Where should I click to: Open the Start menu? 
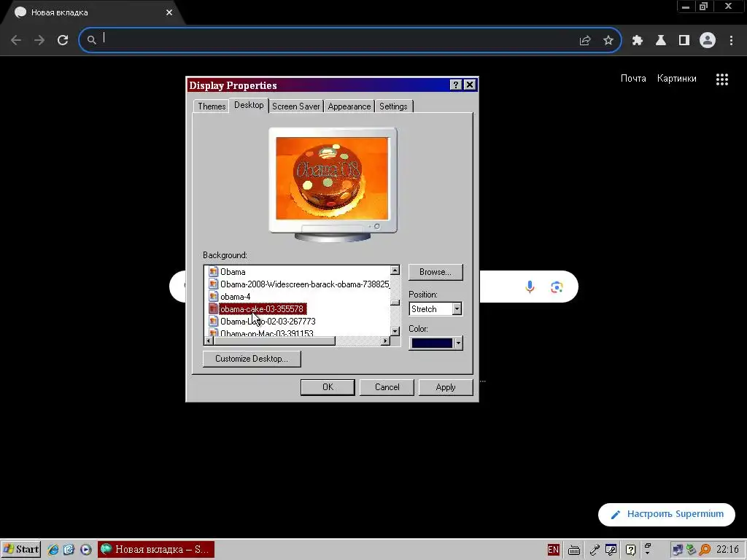click(21, 549)
